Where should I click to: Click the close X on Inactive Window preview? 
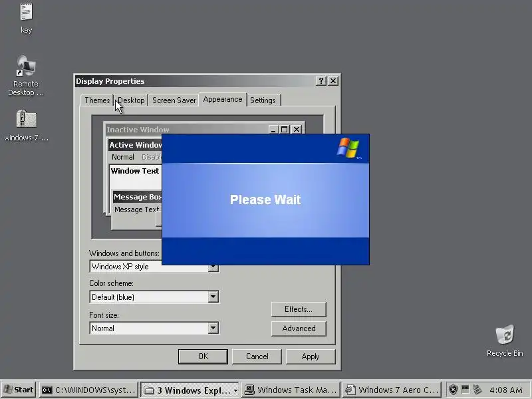coord(297,130)
